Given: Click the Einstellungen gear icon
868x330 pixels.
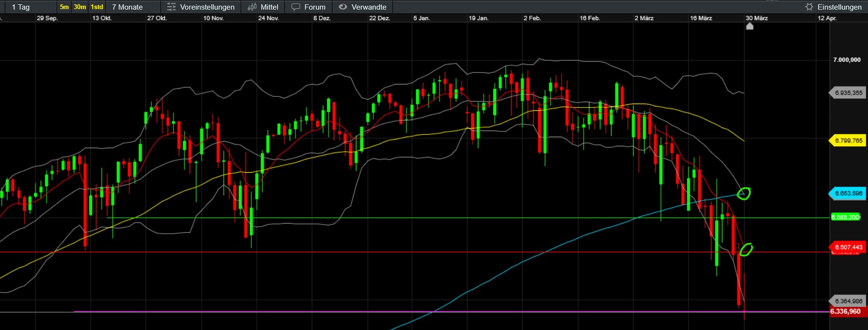Looking at the screenshot, I should coord(809,7).
